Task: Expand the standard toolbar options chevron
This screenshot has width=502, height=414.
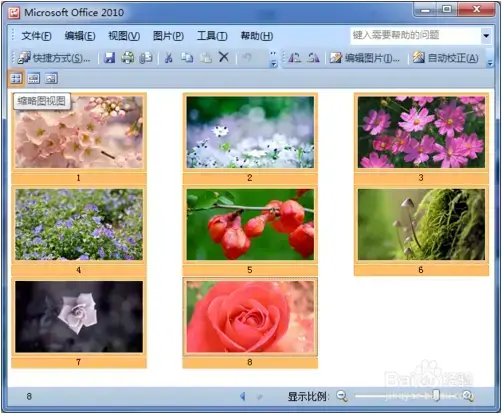Action: 273,59
